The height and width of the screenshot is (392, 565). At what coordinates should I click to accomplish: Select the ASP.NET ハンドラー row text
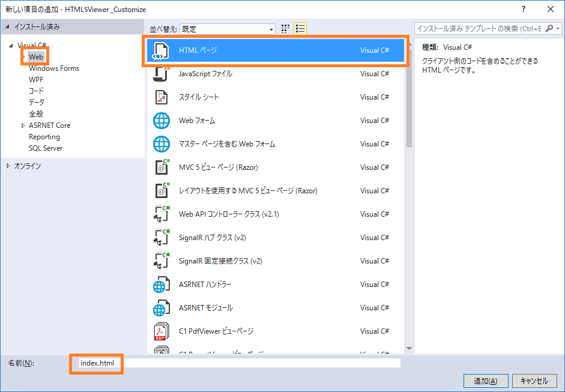click(x=205, y=285)
